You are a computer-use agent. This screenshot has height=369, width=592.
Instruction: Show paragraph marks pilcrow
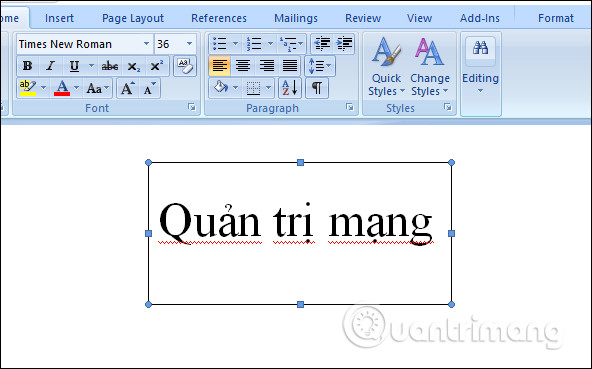coord(316,88)
